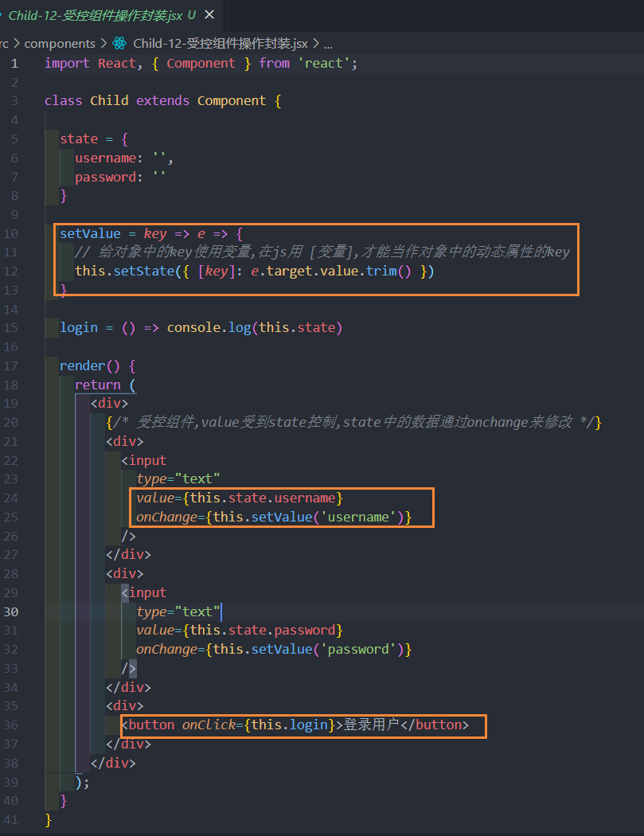Click line number 30 in gutter
This screenshot has width=644, height=836.
pos(11,611)
